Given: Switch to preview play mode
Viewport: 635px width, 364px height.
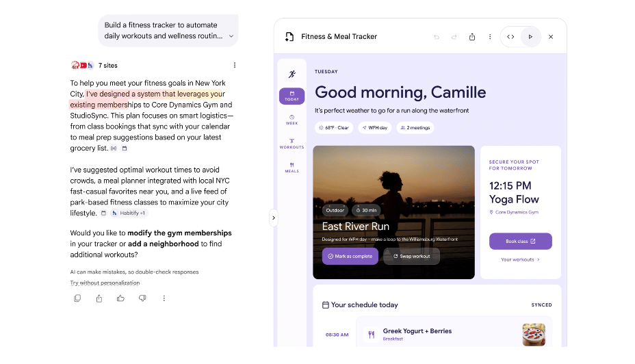Looking at the screenshot, I should (530, 37).
